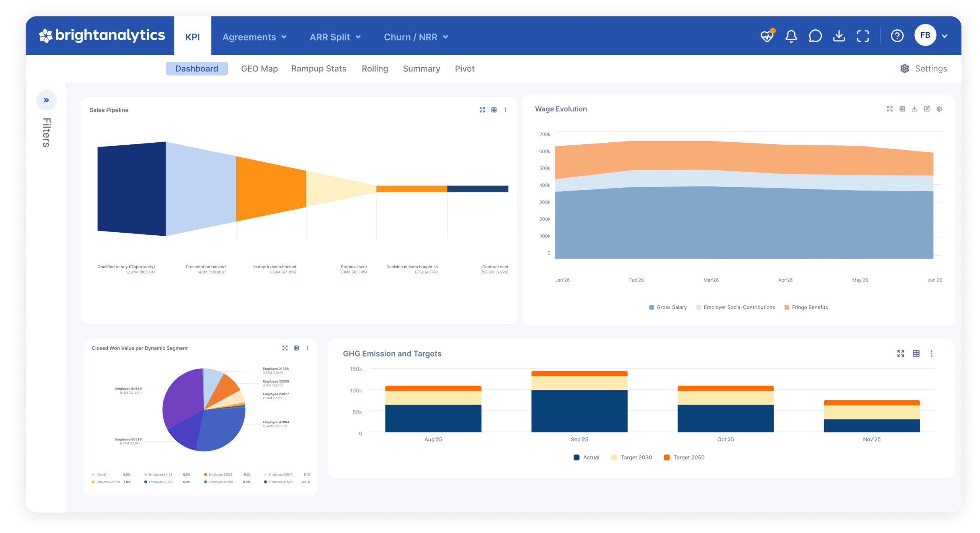Edit the Wage Evolution widget
Screen dimensions: 980x533
926,109
